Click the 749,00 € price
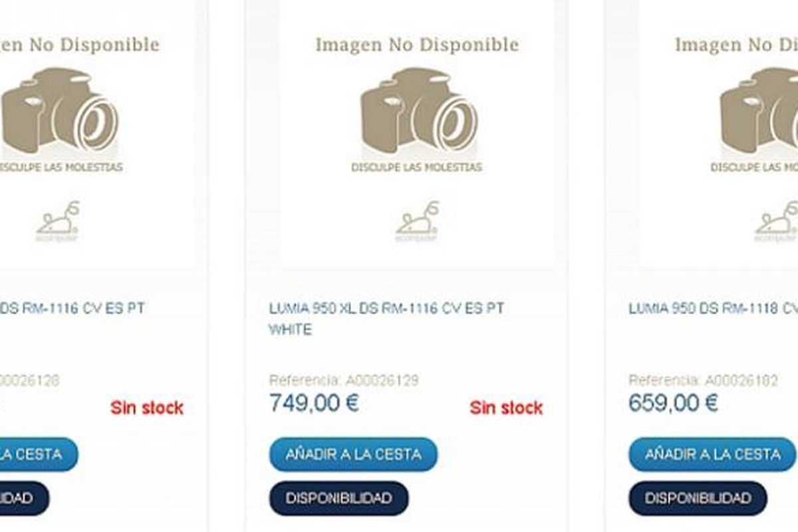This screenshot has width=798, height=532. (x=314, y=403)
